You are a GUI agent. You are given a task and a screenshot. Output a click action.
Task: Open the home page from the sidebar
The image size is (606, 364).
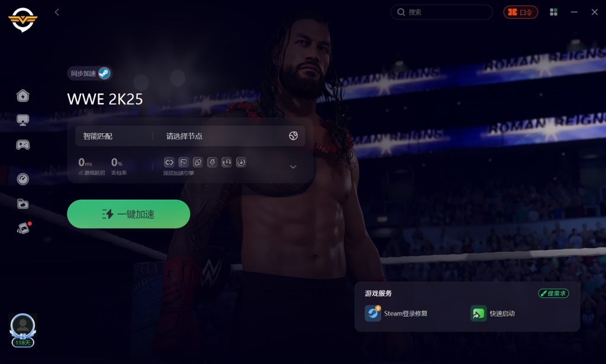pyautogui.click(x=23, y=95)
